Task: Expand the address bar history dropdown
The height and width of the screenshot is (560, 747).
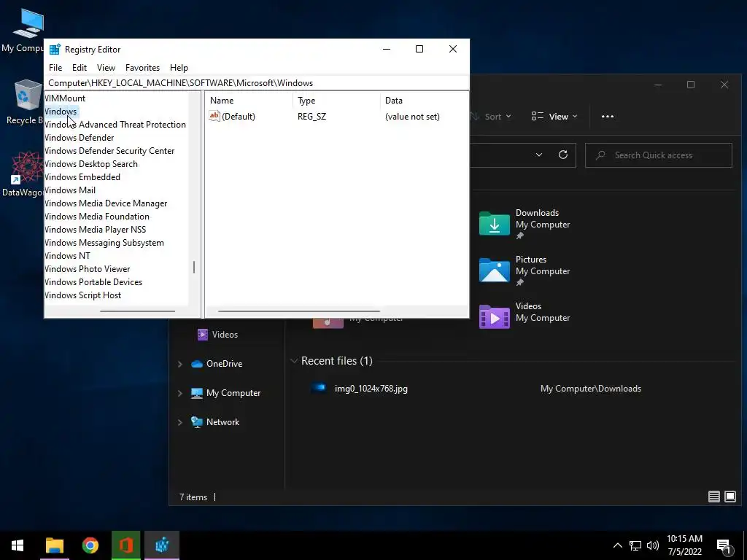Action: pos(539,155)
